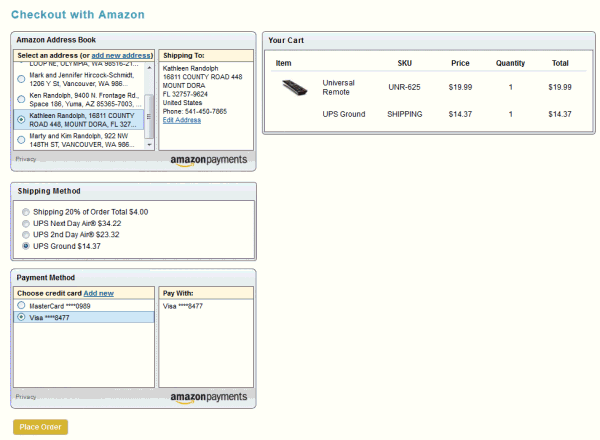
Task: Choose UPS 2nd Day Air $23.32 option
Action: click(x=26, y=235)
